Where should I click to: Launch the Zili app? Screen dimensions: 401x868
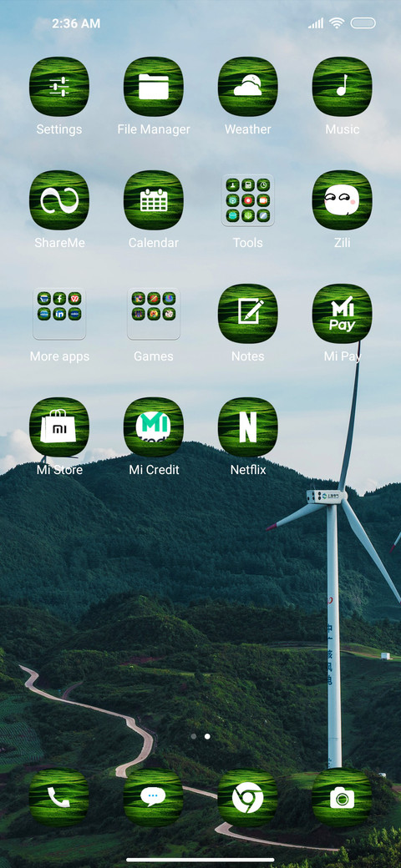click(x=342, y=199)
